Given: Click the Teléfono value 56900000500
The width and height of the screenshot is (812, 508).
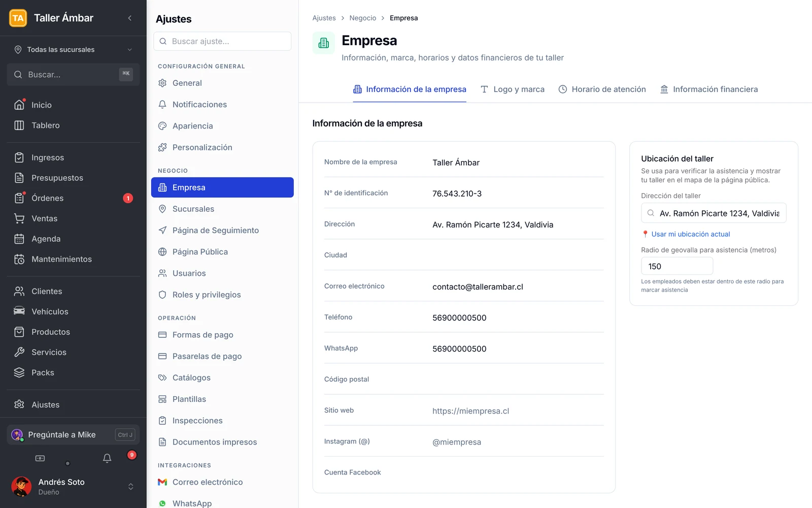Looking at the screenshot, I should pyautogui.click(x=459, y=317).
